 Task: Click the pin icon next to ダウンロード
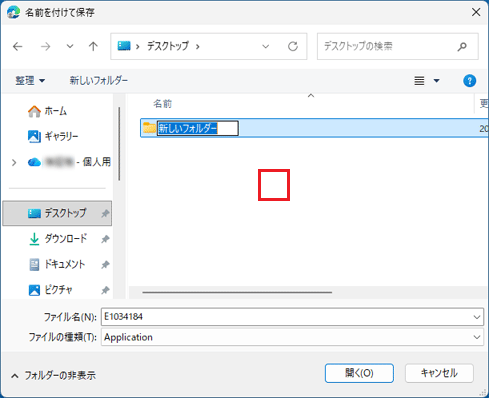pyautogui.click(x=105, y=239)
